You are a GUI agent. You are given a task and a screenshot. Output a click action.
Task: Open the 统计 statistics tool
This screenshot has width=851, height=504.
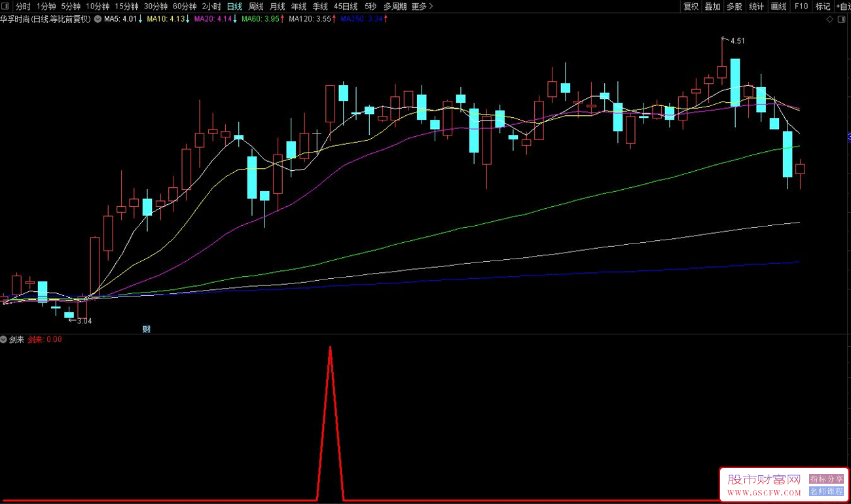(756, 7)
